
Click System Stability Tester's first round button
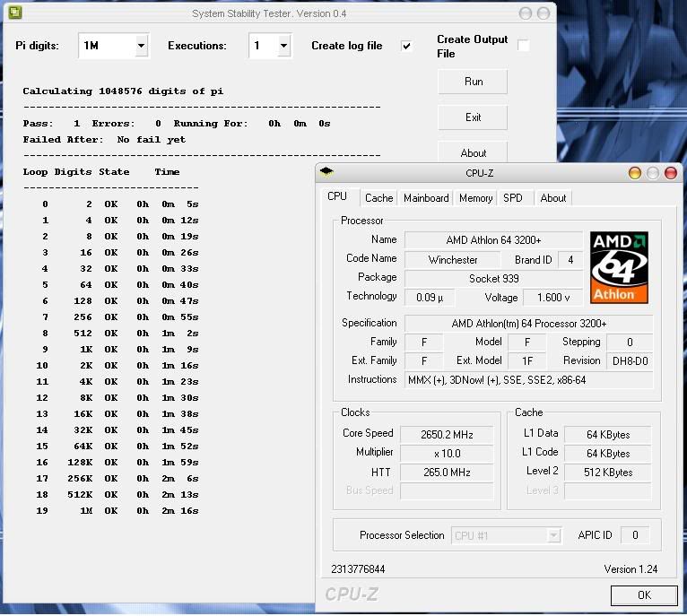point(526,13)
